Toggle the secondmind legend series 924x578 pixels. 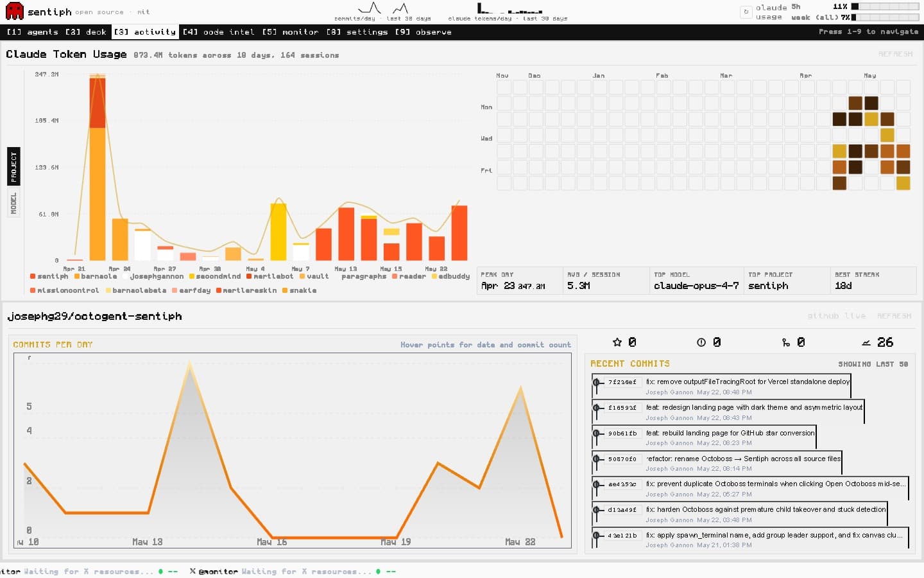(x=215, y=276)
